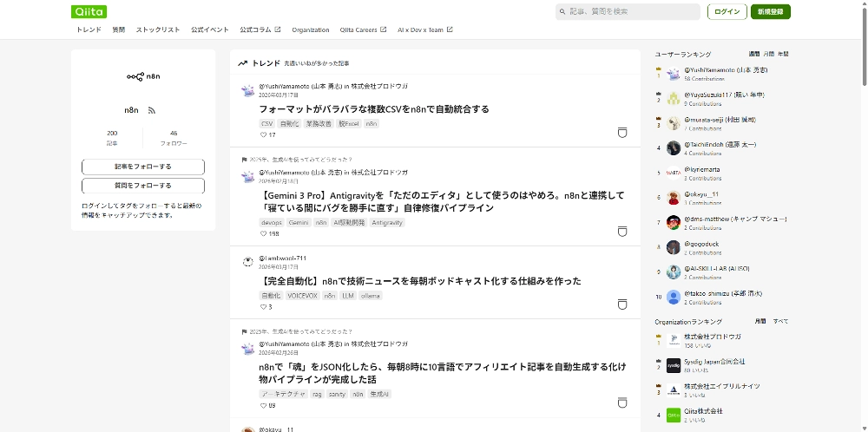Select the VOICEVOX tag on podcast article
Viewport: 868px width, 432px height.
click(302, 296)
